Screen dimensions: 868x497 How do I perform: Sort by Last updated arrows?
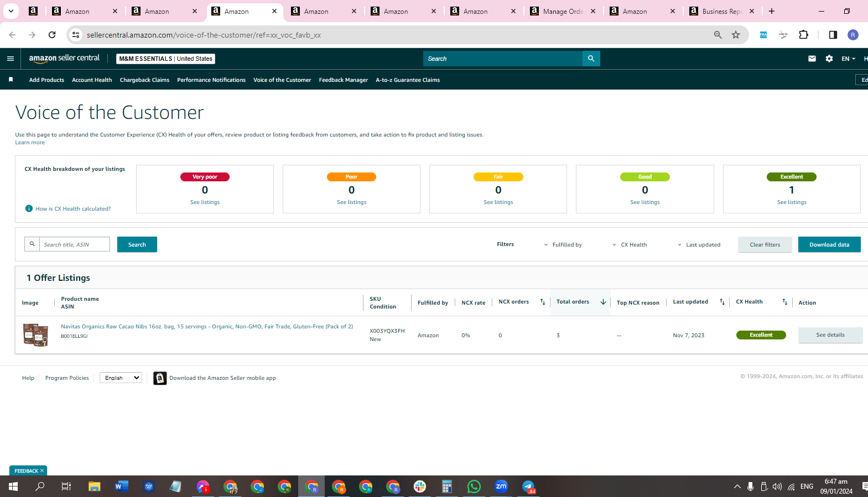pos(722,302)
